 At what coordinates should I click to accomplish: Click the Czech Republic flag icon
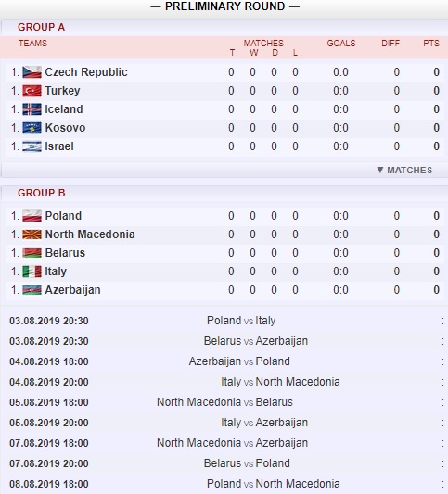32,72
